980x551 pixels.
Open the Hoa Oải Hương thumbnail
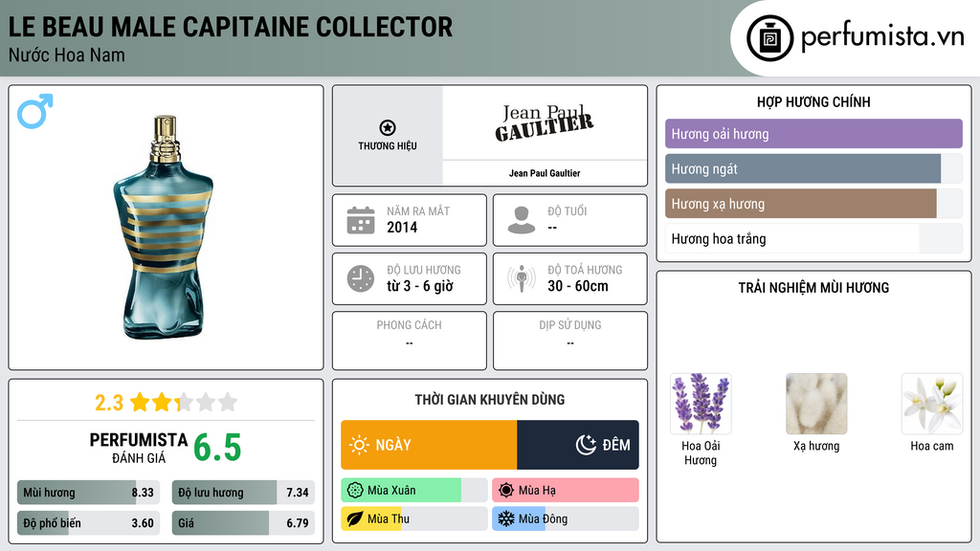pyautogui.click(x=702, y=404)
